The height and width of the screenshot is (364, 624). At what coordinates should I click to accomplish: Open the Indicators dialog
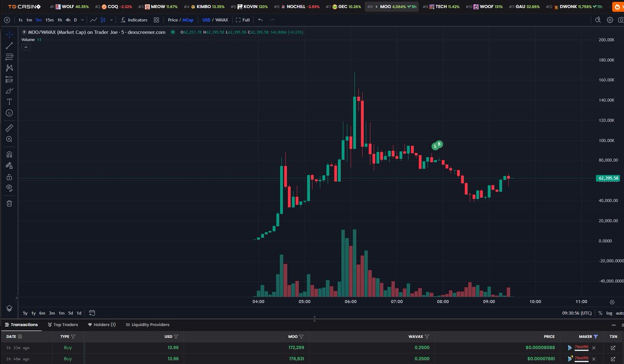pos(134,20)
